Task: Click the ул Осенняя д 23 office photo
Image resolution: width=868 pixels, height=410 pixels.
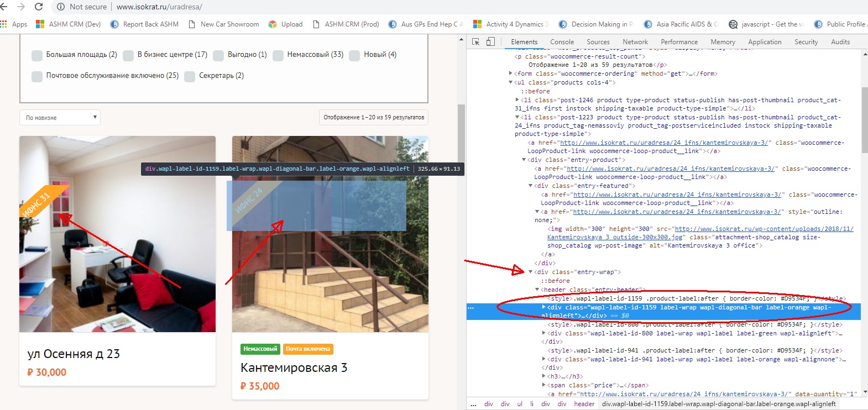Action: (x=117, y=234)
